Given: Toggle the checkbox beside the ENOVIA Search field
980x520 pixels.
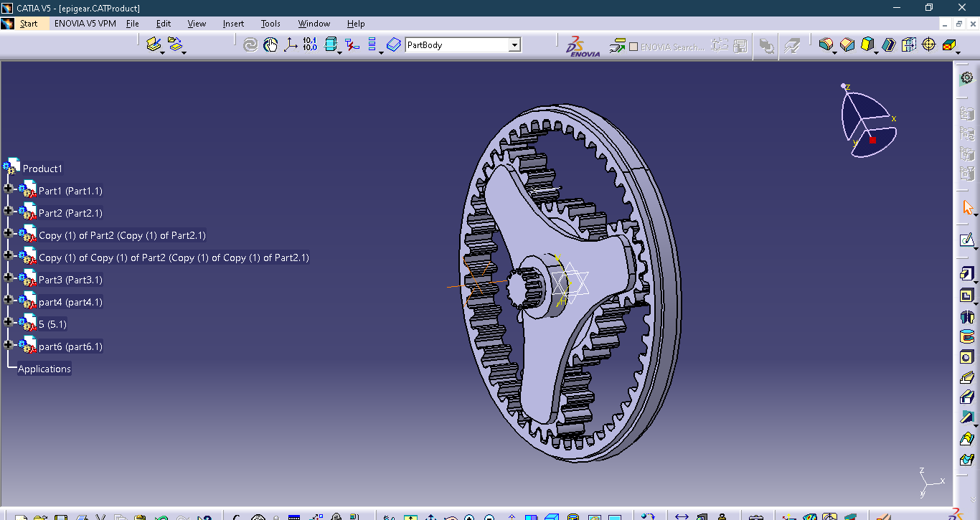Looking at the screenshot, I should click(634, 46).
